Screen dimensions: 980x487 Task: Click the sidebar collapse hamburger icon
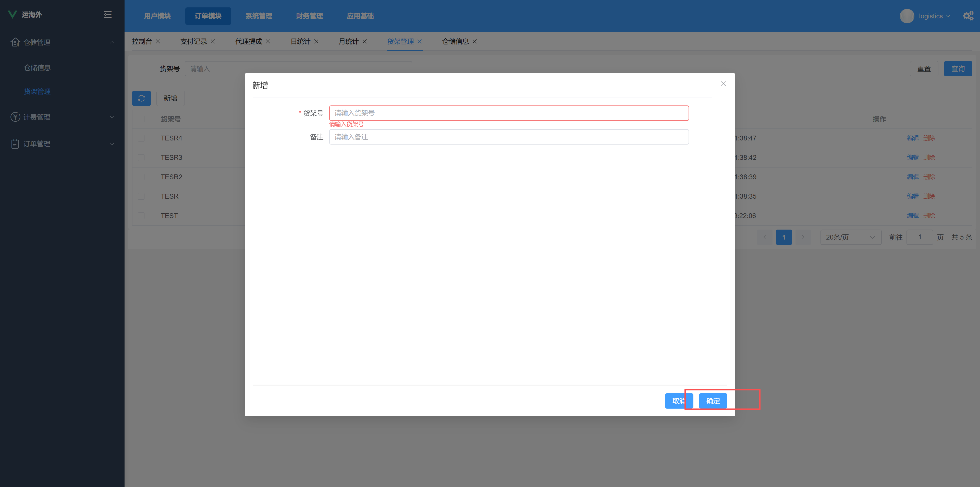(x=108, y=15)
